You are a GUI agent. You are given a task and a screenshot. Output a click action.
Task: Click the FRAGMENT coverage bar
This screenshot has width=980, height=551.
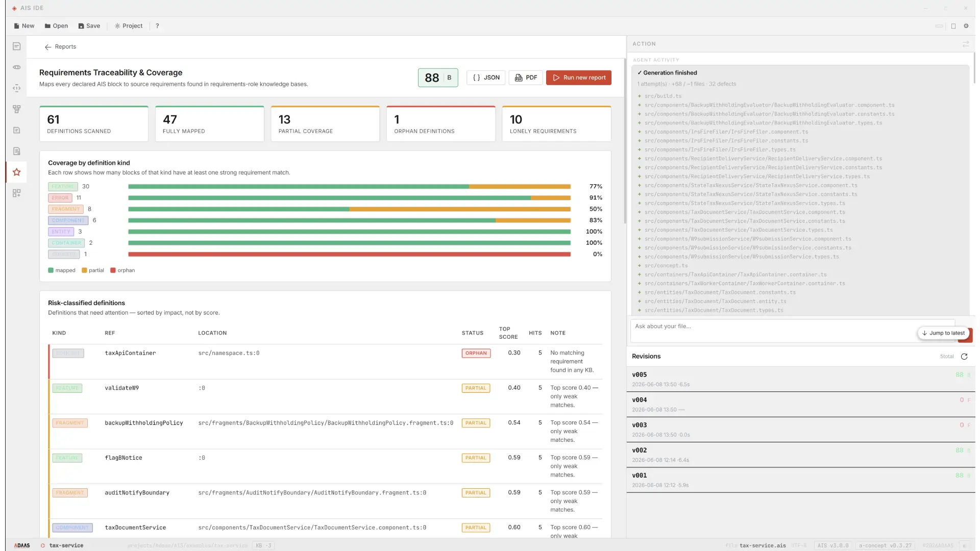[x=349, y=209]
